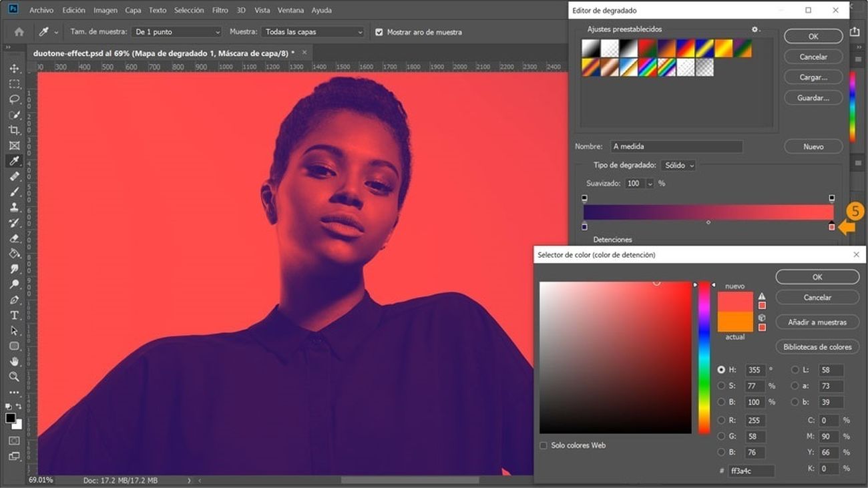The image size is (868, 488).
Task: Select the Crop tool
Action: pyautogui.click(x=14, y=130)
